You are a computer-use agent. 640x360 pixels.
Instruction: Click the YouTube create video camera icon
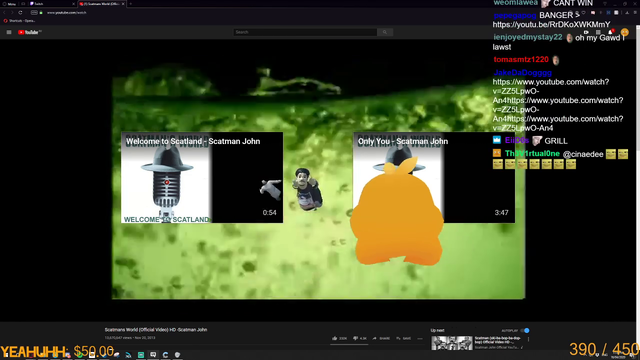586,32
